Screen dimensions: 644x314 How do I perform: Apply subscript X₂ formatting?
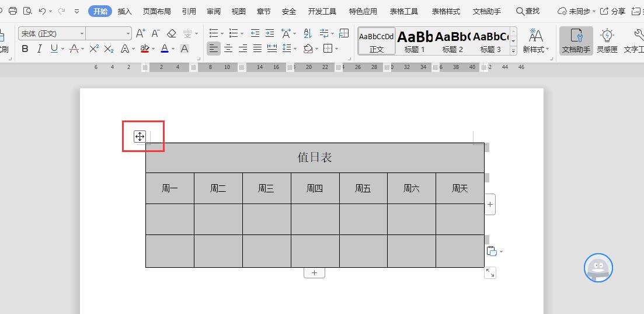coord(109,49)
